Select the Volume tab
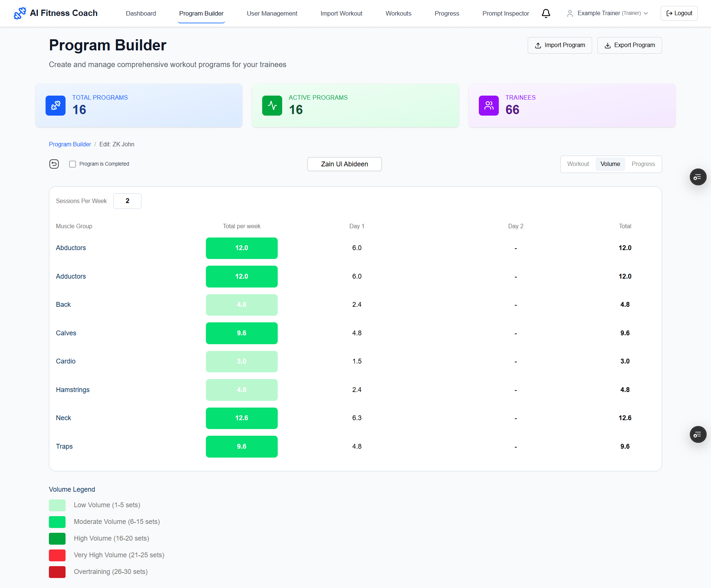711x588 pixels. point(610,164)
